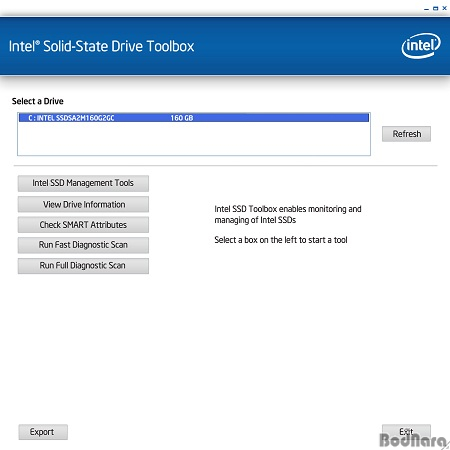Run Fast Diagnostic Scan
Screen dimensions: 450x450
(83, 245)
